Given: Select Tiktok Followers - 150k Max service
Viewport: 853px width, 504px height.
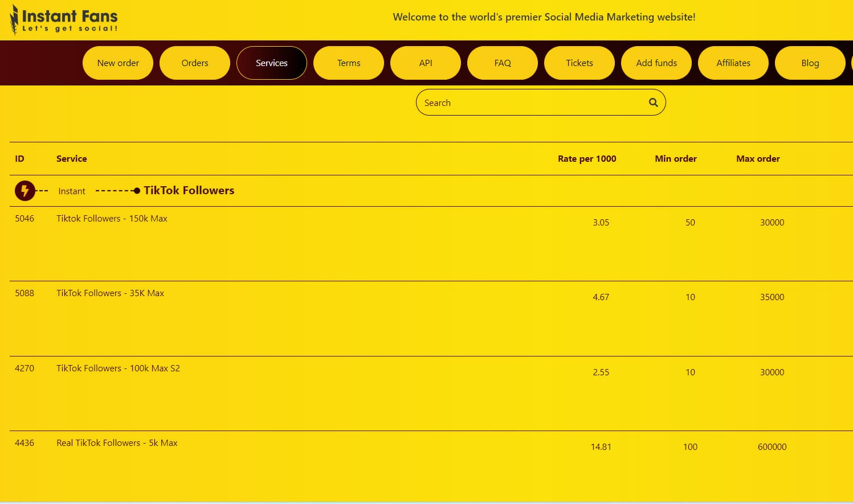Looking at the screenshot, I should point(112,219).
